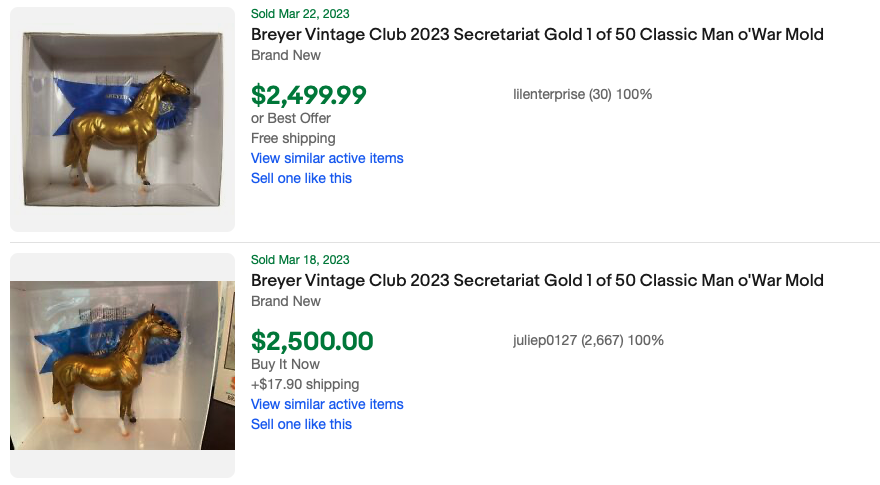Screen dimensions: 880x485
Task: Click "View similar active items" under the $2,499.99 listing
Action: pyautogui.click(x=327, y=158)
